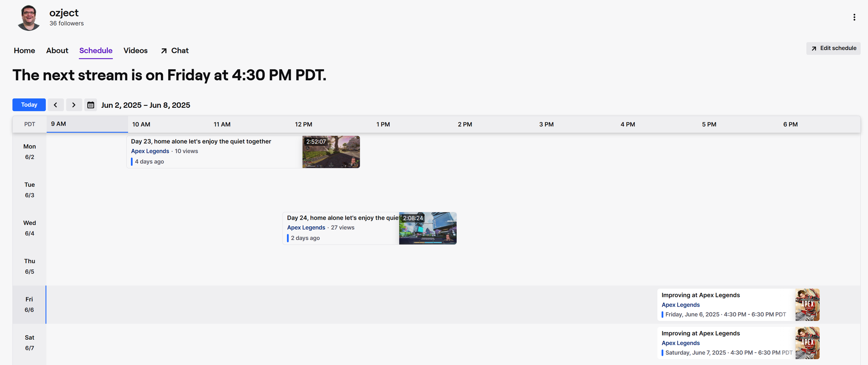Click the 2 days ago timestamp

305,238
